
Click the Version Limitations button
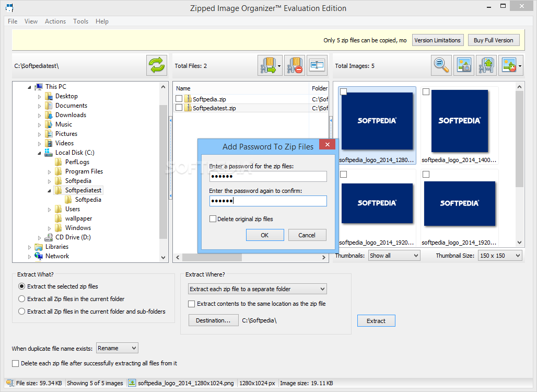(438, 40)
